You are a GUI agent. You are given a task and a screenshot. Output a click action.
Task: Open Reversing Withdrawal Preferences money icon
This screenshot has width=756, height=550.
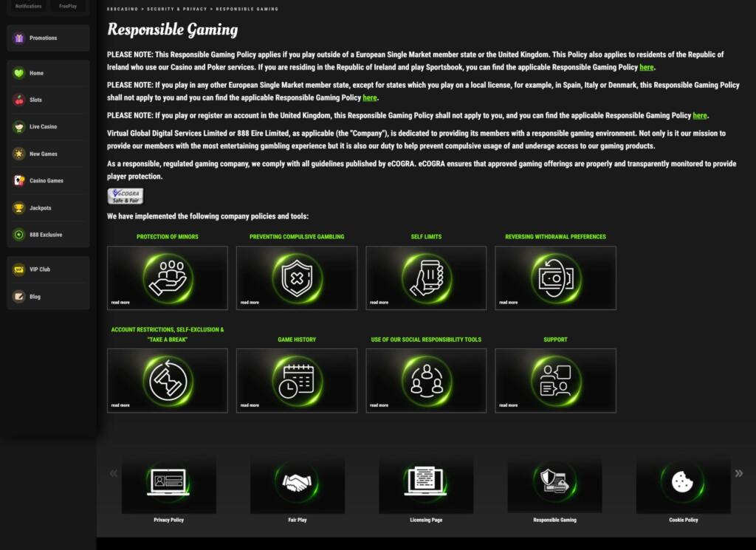555,278
